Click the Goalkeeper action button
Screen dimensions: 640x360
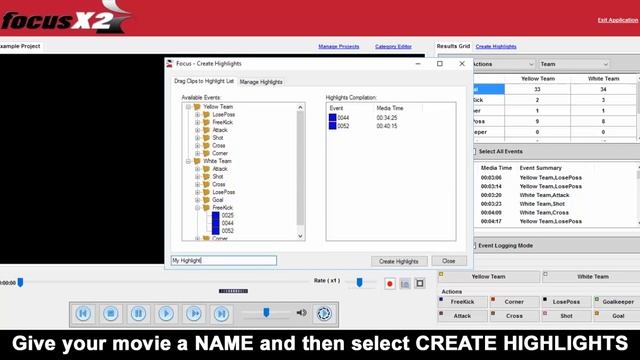coord(618,302)
